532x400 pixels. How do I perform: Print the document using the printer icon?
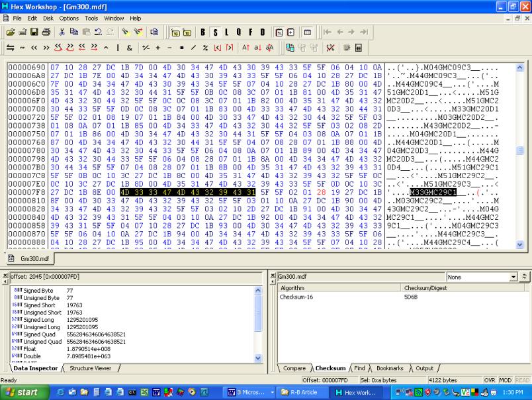point(44,32)
